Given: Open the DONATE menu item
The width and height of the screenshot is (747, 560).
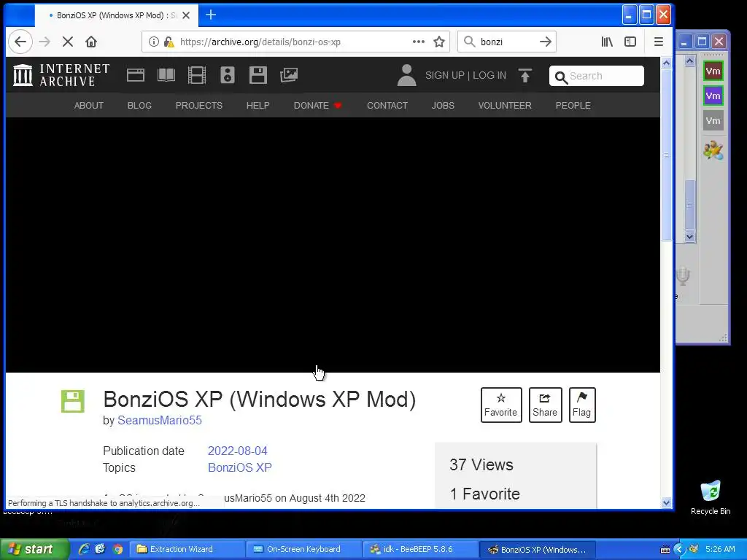Looking at the screenshot, I should click(317, 105).
